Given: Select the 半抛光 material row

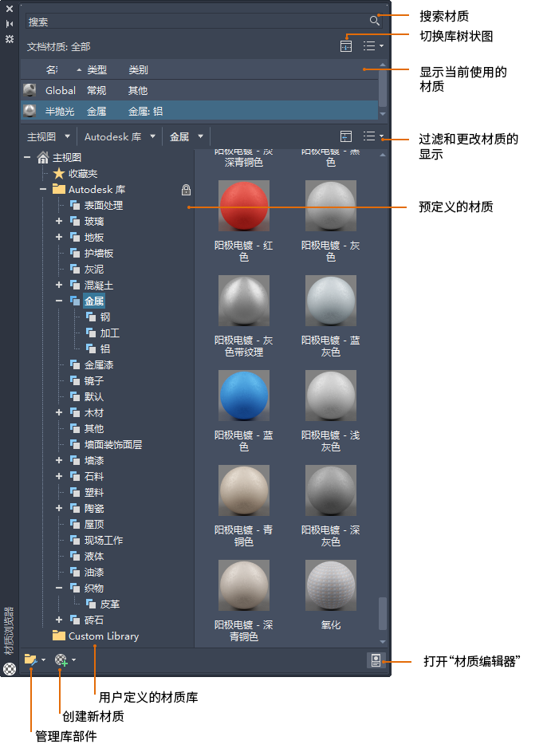Looking at the screenshot, I should pos(199,111).
